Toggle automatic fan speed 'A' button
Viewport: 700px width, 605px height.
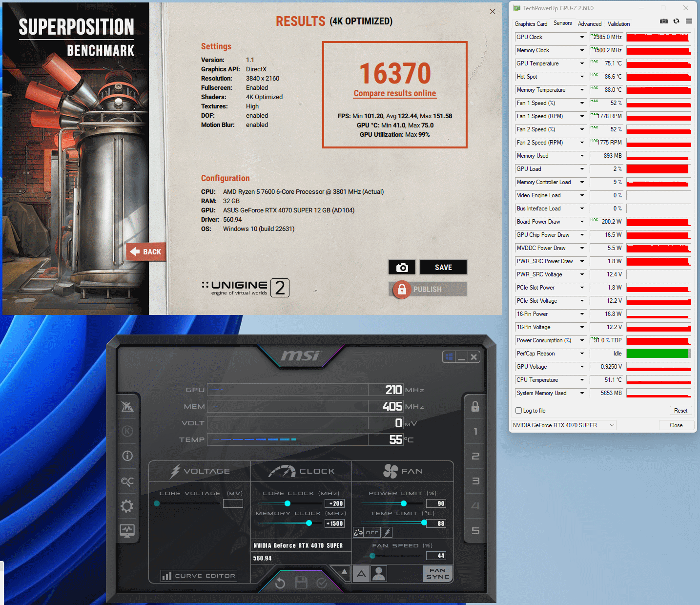(361, 574)
